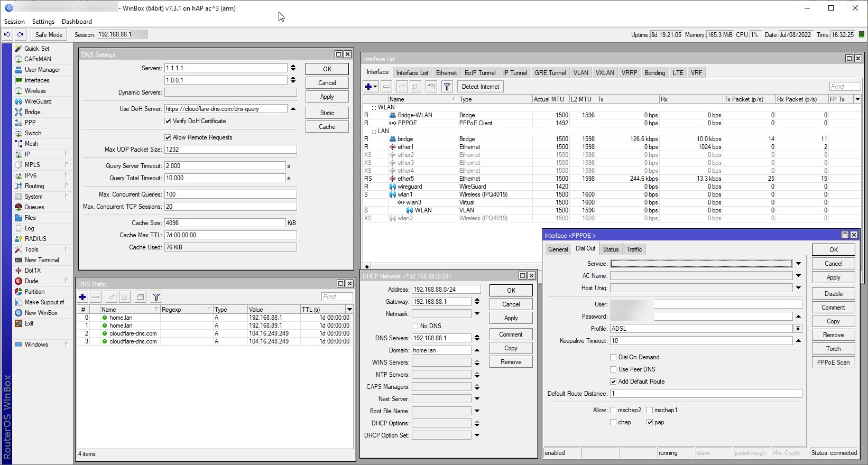Click the filter funnel icon in Interface List
The image size is (868, 465).
[x=447, y=87]
